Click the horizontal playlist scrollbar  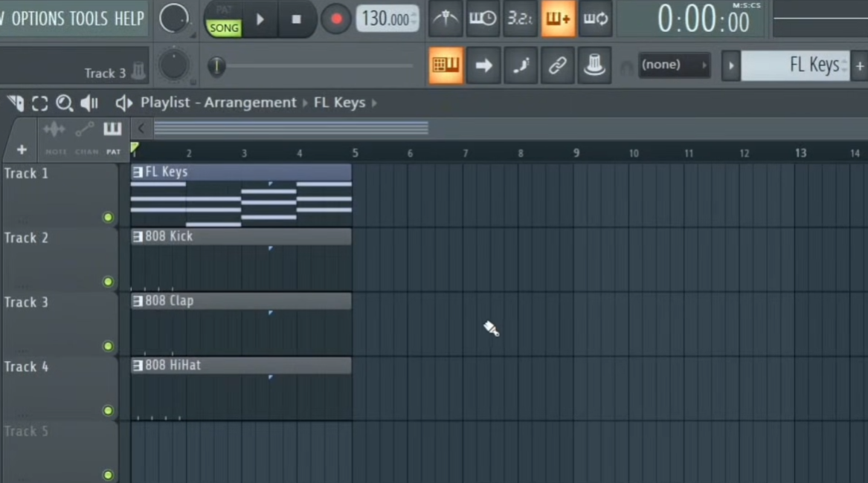[291, 129]
